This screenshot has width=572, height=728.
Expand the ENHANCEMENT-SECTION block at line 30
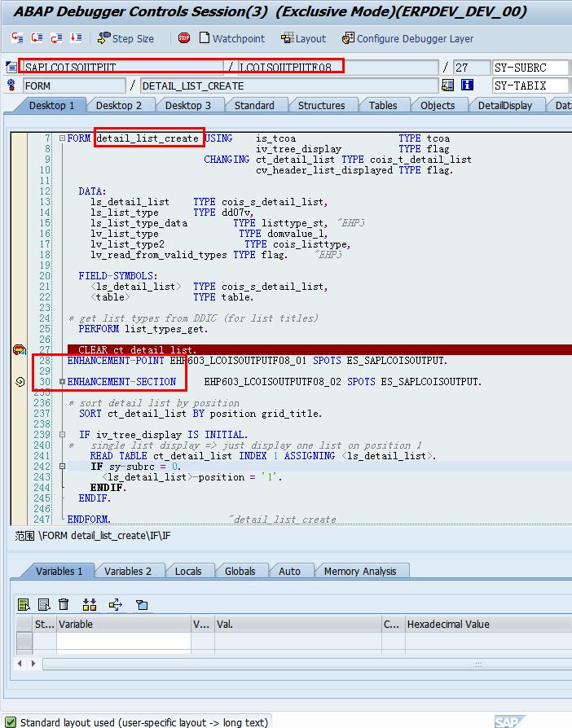click(x=62, y=382)
